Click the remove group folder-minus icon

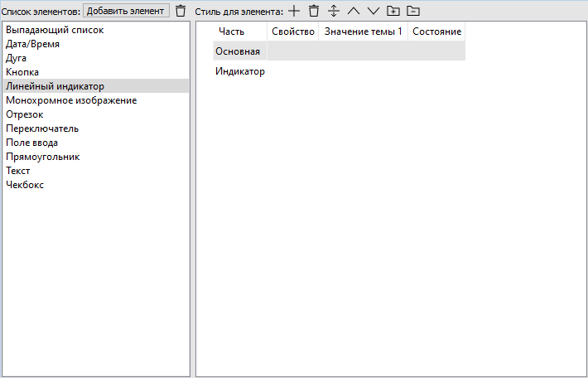click(x=413, y=11)
